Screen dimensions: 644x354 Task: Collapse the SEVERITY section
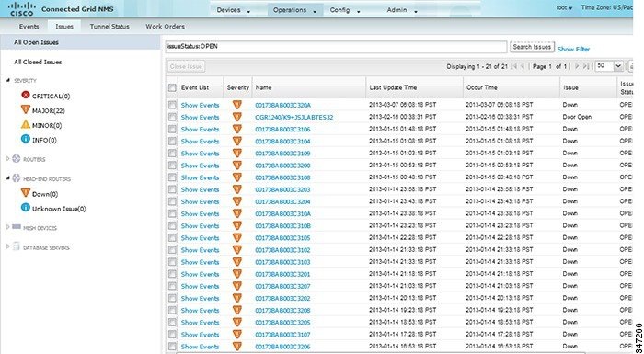click(x=8, y=81)
